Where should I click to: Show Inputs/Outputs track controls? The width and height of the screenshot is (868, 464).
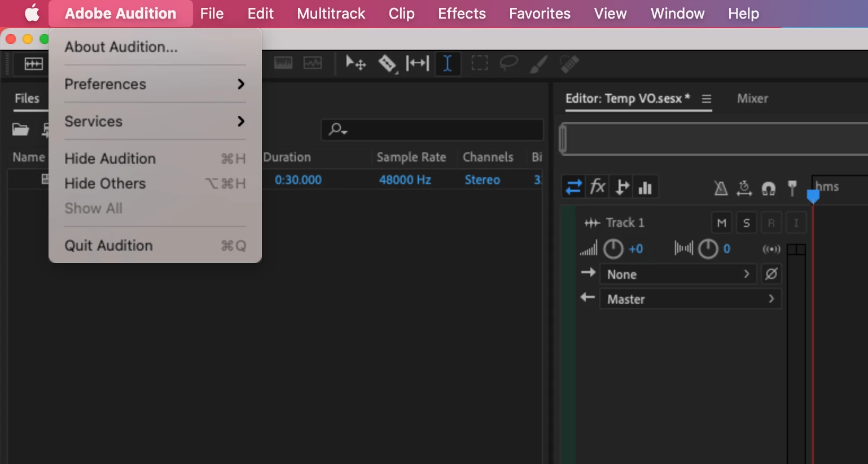[573, 187]
